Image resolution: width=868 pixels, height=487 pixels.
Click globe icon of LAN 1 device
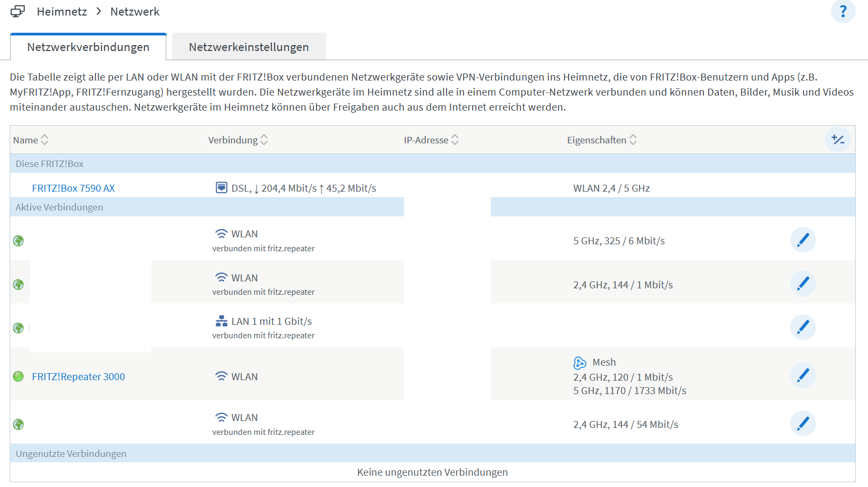click(x=18, y=328)
